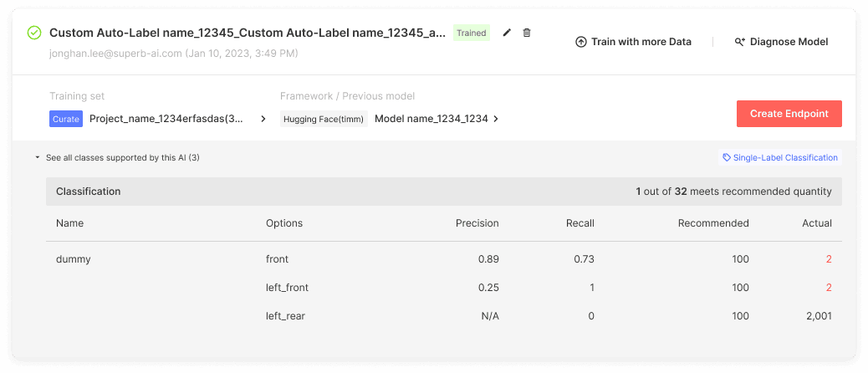
Task: Open the chevron next to Model name_1234_1234
Action: pyautogui.click(x=496, y=119)
